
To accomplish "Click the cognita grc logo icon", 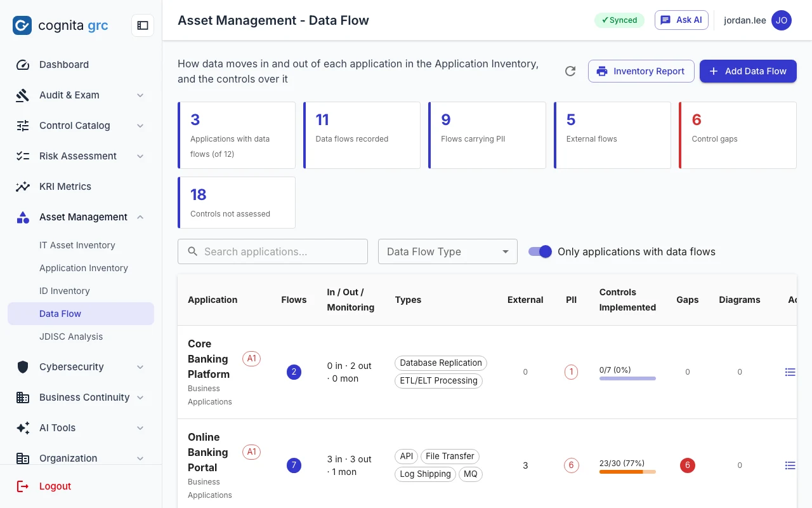I will pyautogui.click(x=22, y=25).
